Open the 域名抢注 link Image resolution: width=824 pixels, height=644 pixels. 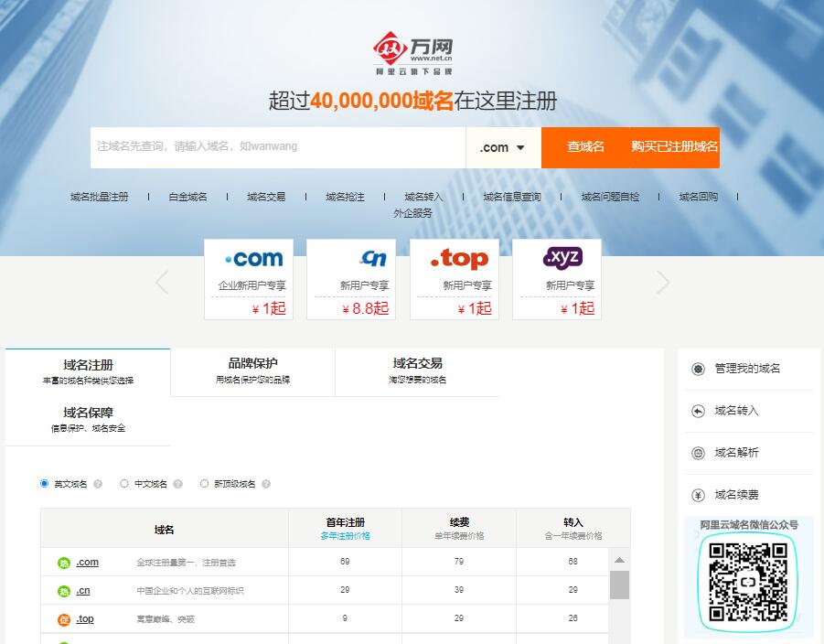click(x=346, y=198)
